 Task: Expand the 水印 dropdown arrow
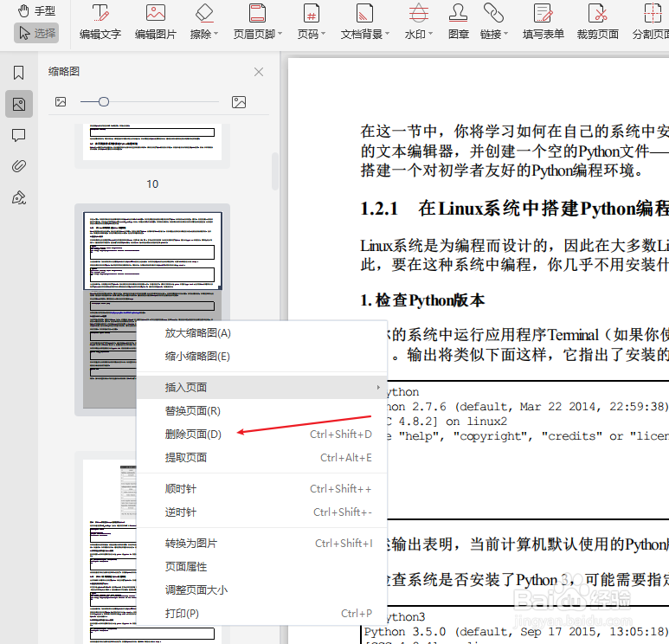(x=430, y=33)
